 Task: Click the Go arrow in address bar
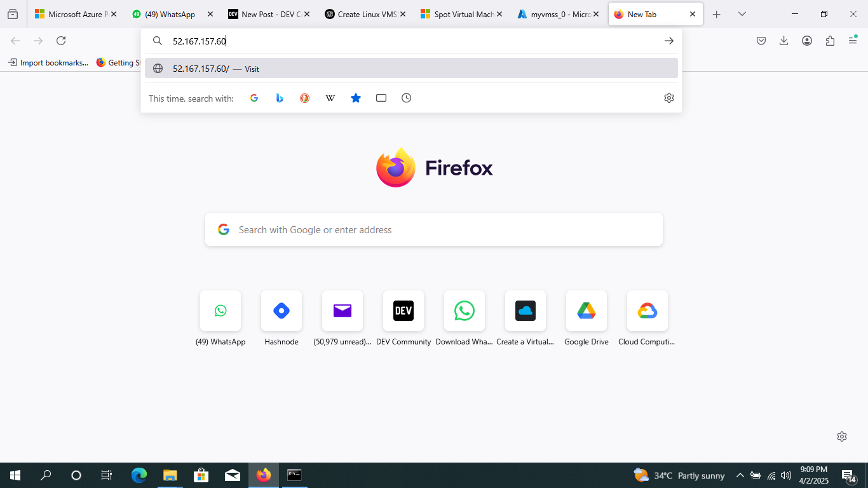[669, 41]
